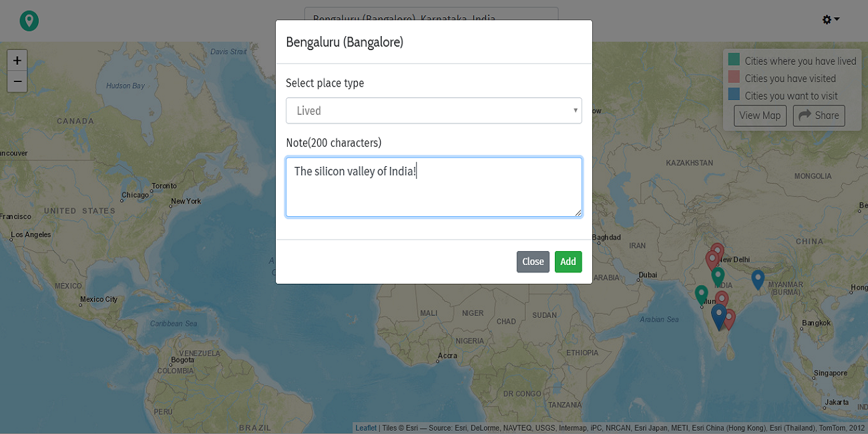Click the green legend swatch for lived cities
Screen dimensions: 868x434
tap(732, 60)
